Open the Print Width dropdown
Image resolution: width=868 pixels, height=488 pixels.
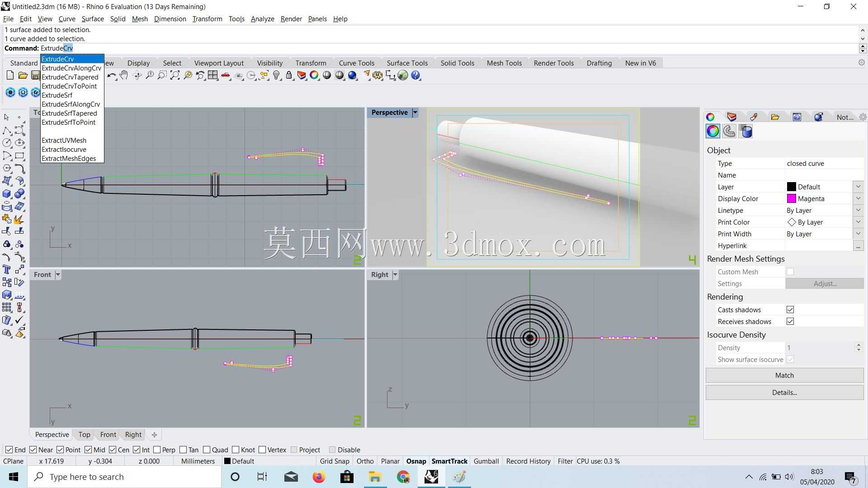coord(858,234)
